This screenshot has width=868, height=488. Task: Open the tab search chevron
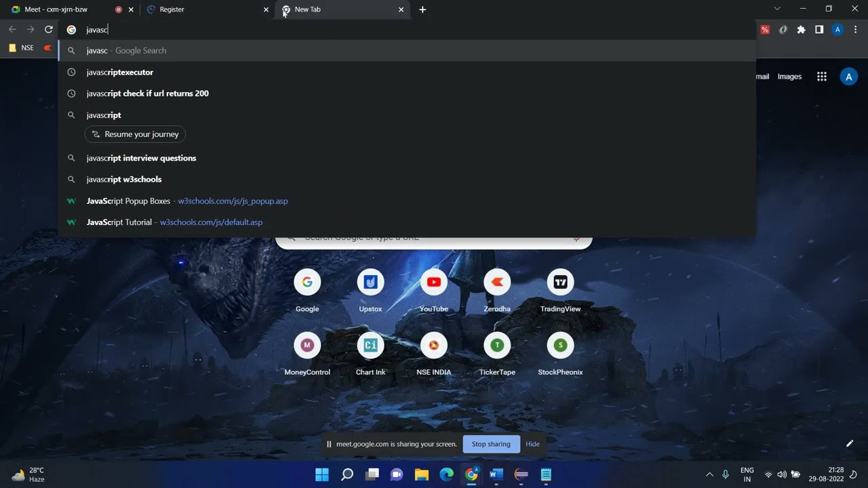pos(777,9)
